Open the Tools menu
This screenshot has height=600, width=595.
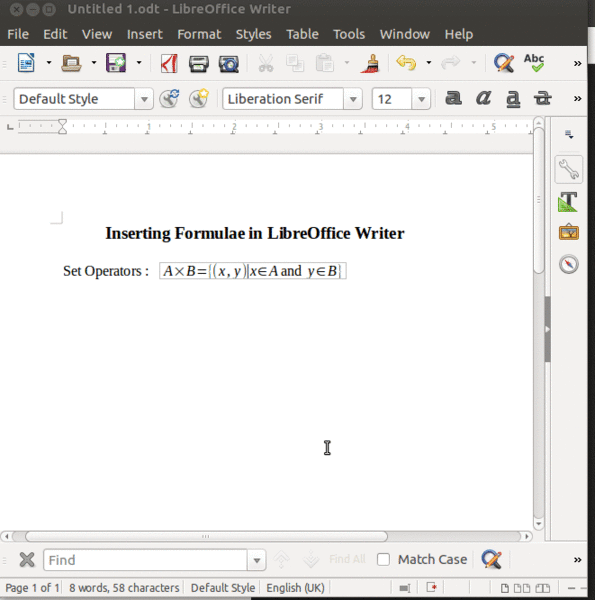[349, 34]
